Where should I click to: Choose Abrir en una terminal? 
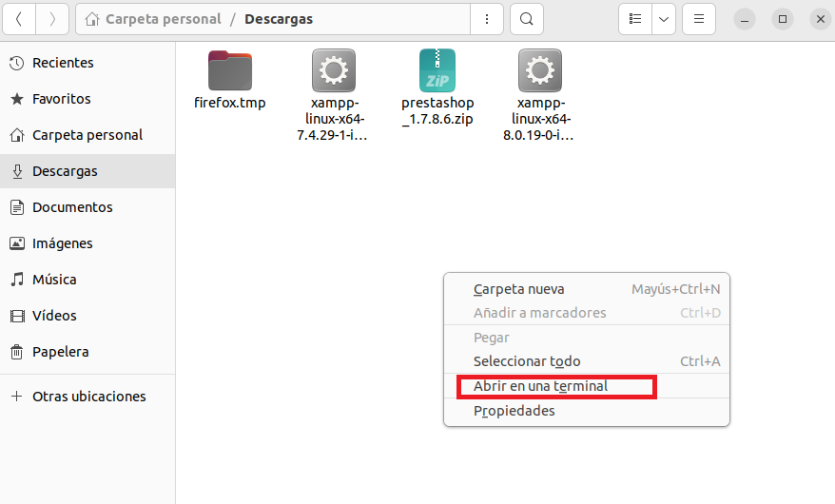(540, 386)
